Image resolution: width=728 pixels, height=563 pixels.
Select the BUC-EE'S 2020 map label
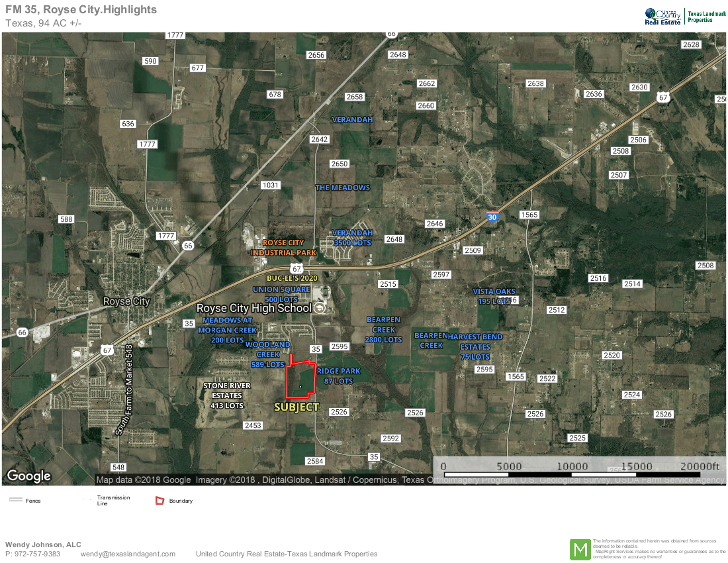[293, 279]
